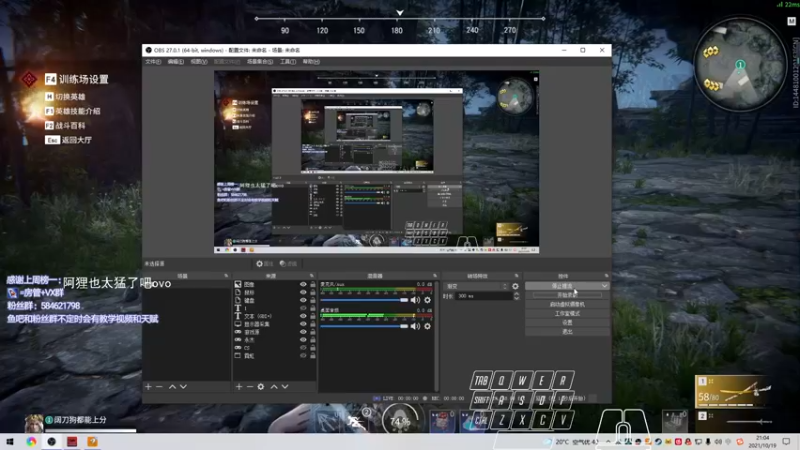Move the scene up with the arrow

click(172, 387)
